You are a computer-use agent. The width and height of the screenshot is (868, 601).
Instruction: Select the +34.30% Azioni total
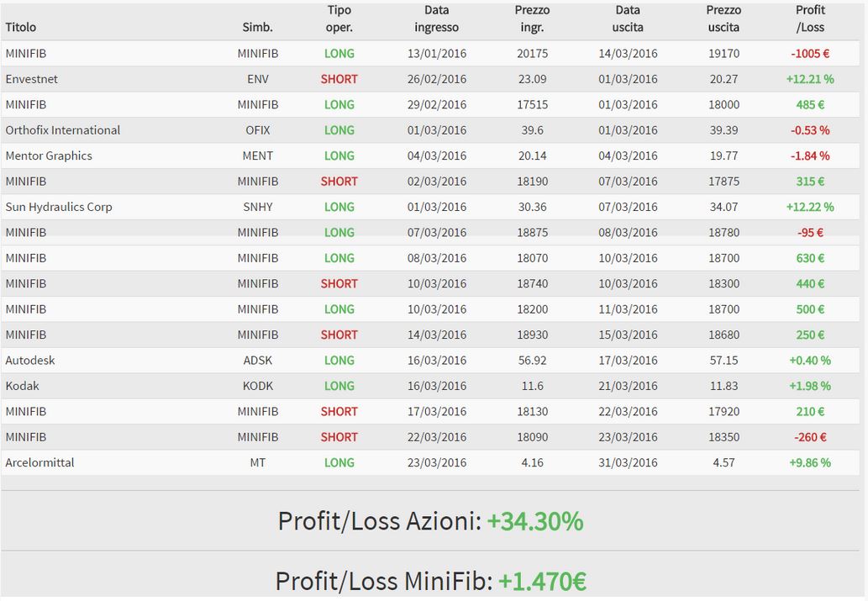tap(534, 521)
